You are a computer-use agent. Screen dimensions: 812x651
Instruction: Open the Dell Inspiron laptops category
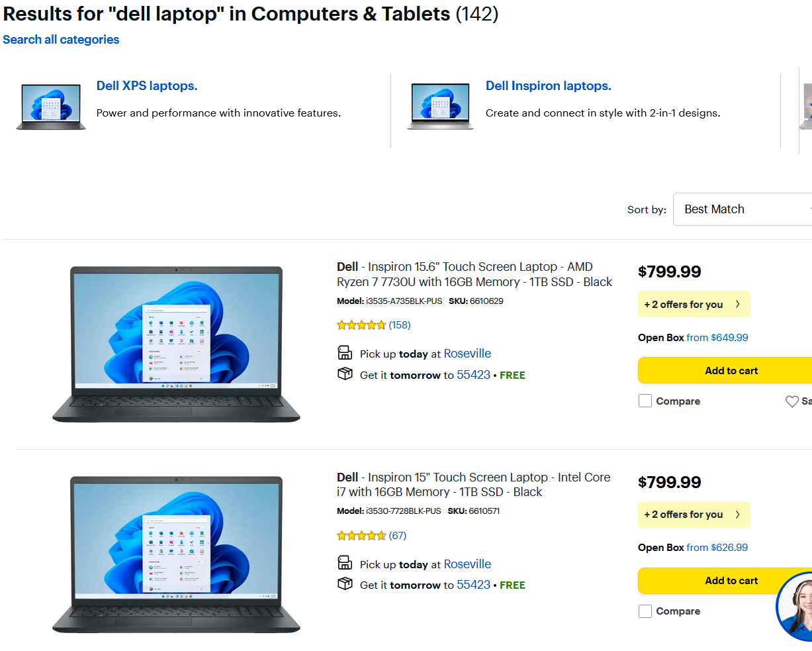click(548, 86)
